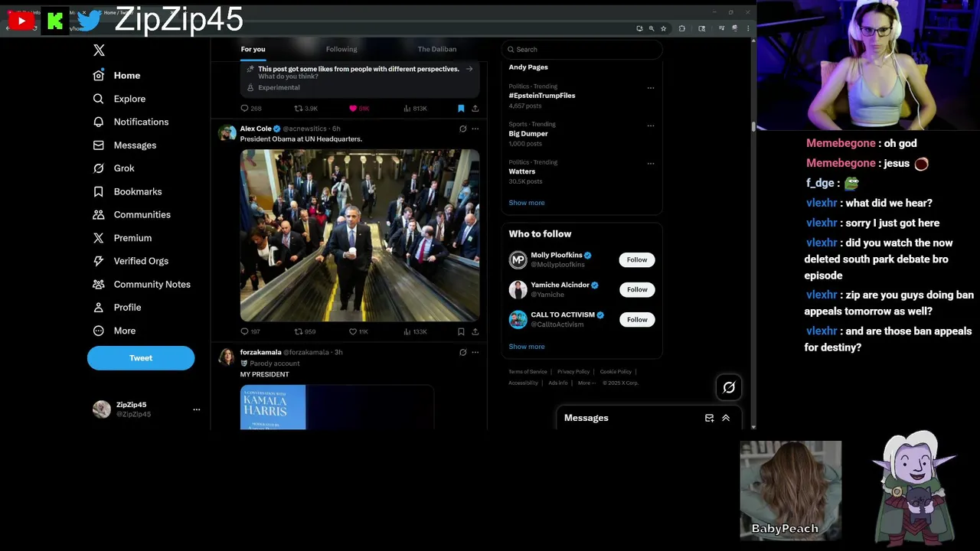
Task: Click the blue Tweet button
Action: (141, 358)
